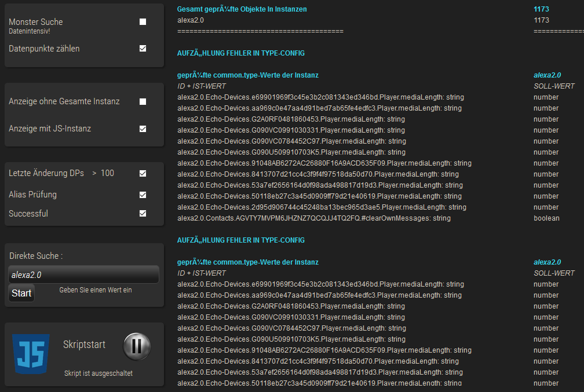Viewport: 584px width, 392px height.
Task: Click the first list's G2A0RF0481860453 mediaLength row
Action: pos(291,119)
